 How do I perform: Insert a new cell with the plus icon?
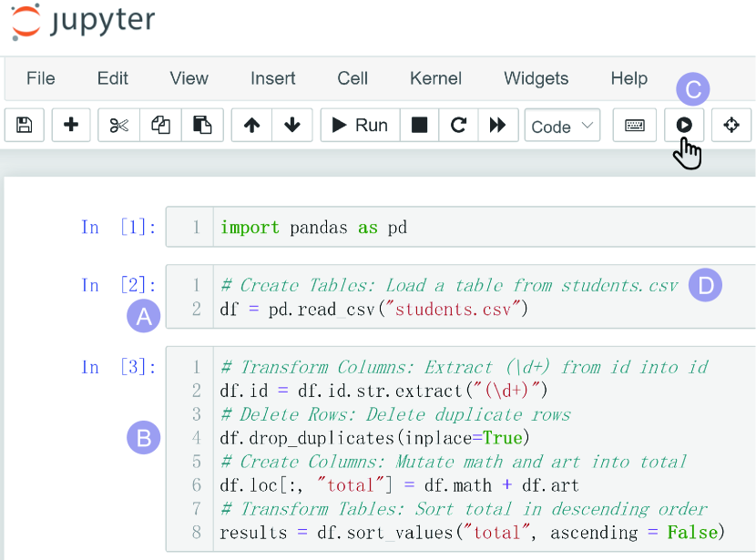click(x=71, y=126)
